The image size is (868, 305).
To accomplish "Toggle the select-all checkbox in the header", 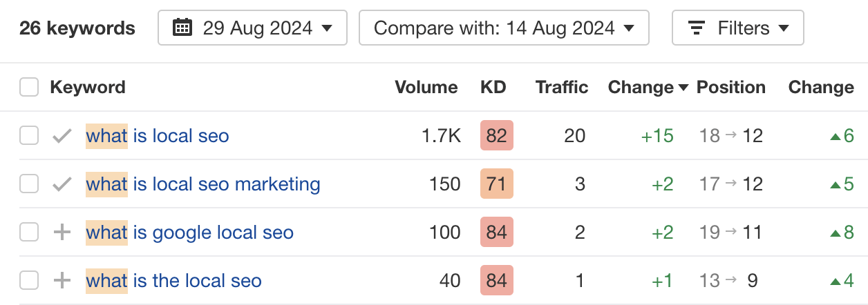I will click(x=29, y=88).
